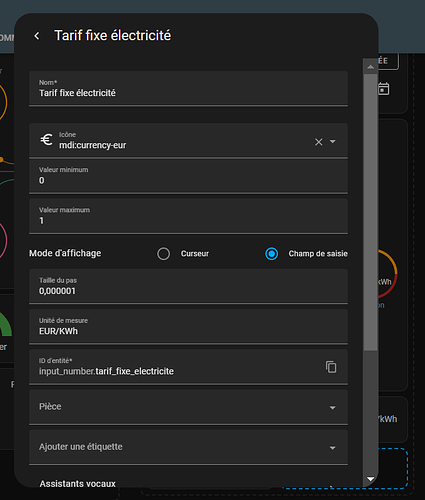Open the icon picker dropdown arrow
This screenshot has height=500, width=425.
click(x=333, y=142)
